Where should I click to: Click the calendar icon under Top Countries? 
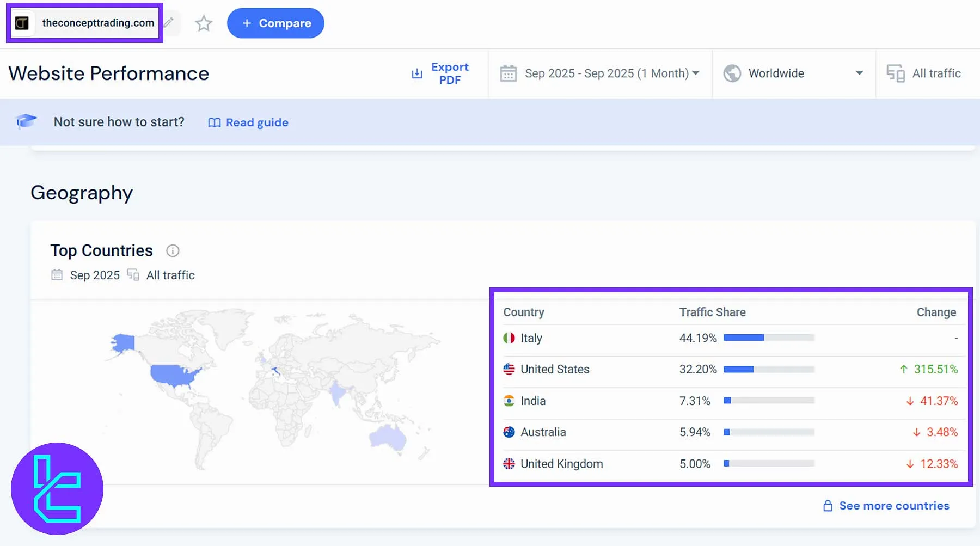click(57, 275)
